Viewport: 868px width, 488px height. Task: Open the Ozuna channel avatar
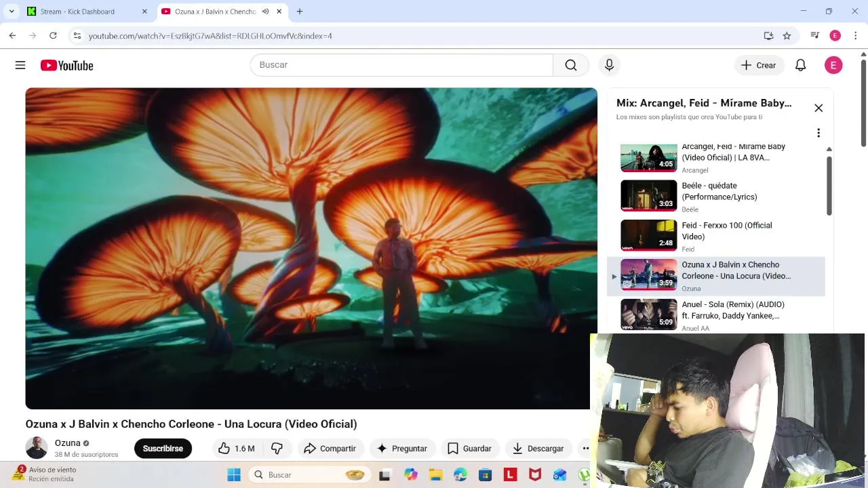coord(37,448)
